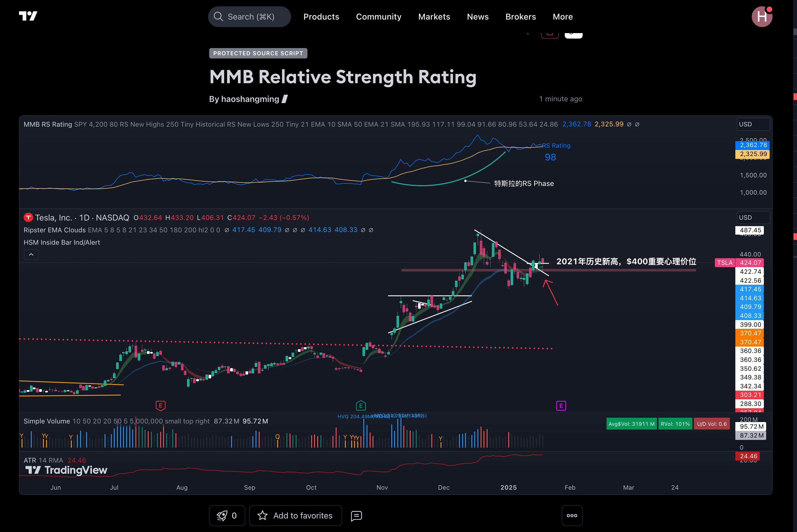Click the Protected Source Script badge
This screenshot has width=797, height=532.
point(258,53)
